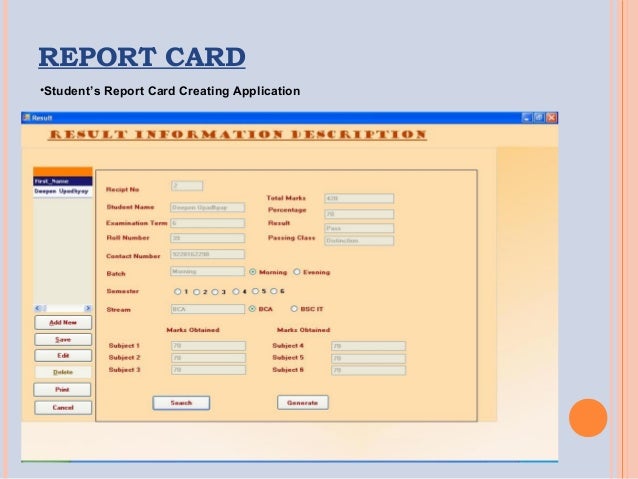Screen dimensions: 638x479
Task: Click the Result Information Description heading
Action: coord(237,135)
